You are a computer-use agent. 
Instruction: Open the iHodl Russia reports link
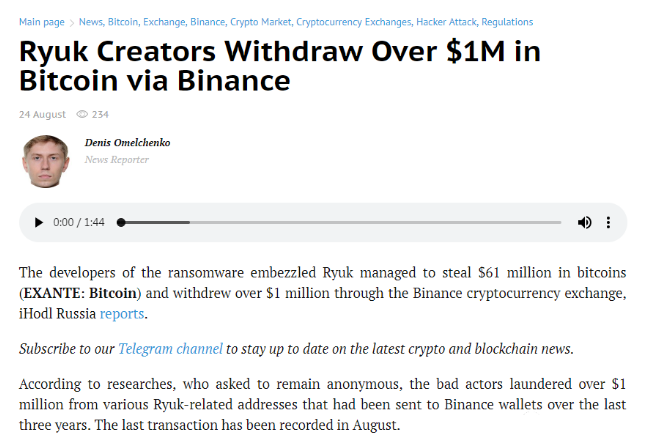pos(122,313)
